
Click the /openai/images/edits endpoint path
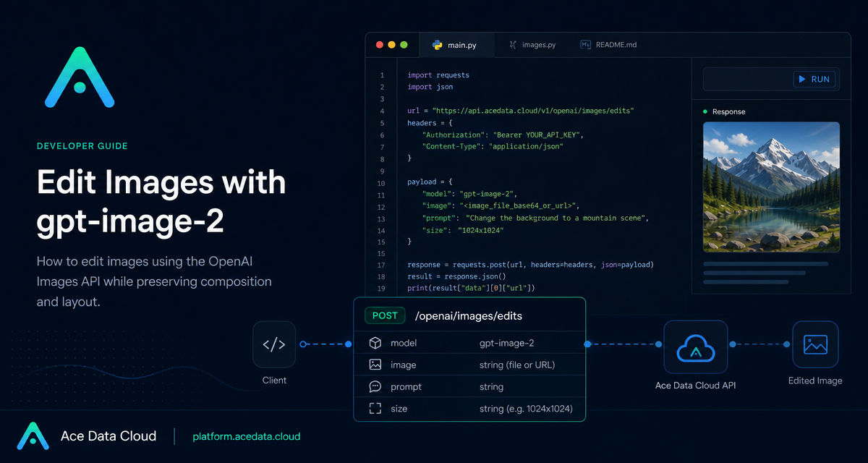pyautogui.click(x=469, y=316)
